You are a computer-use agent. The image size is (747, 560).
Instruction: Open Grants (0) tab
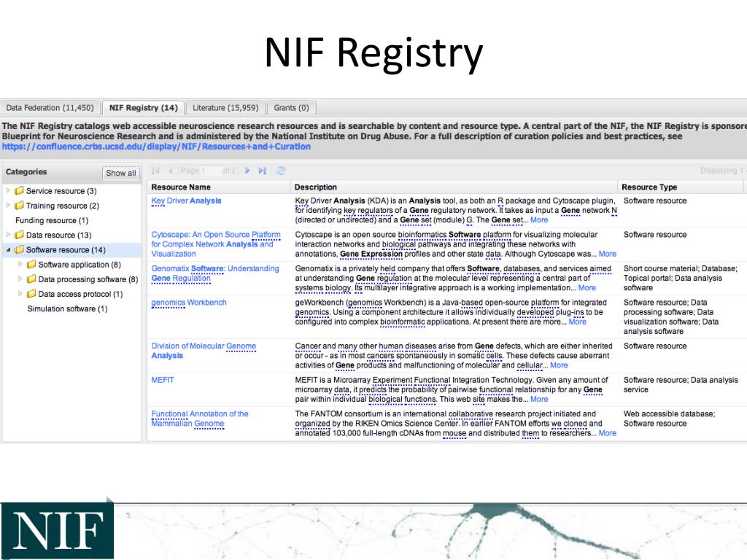pos(291,108)
